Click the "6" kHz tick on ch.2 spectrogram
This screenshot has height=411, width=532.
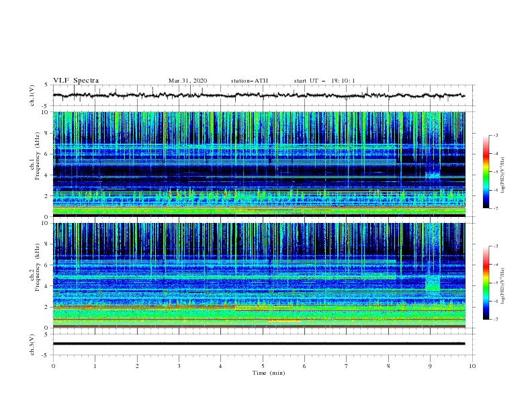point(48,265)
